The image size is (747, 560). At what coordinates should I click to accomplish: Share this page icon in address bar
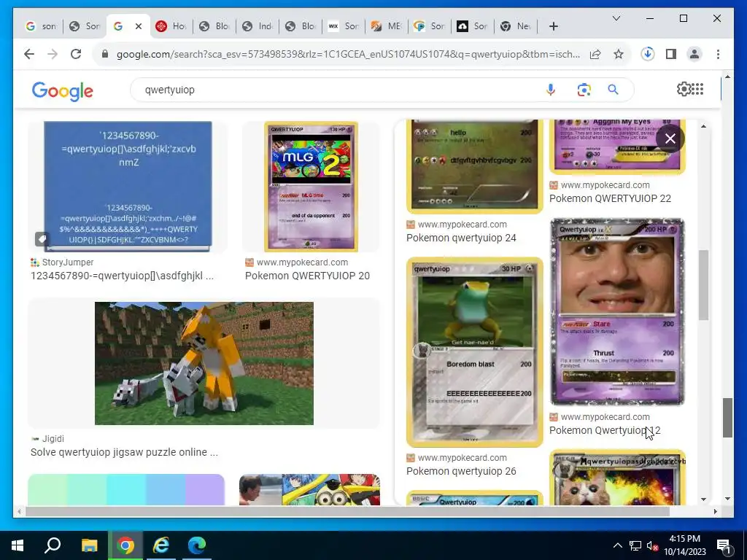coord(595,54)
